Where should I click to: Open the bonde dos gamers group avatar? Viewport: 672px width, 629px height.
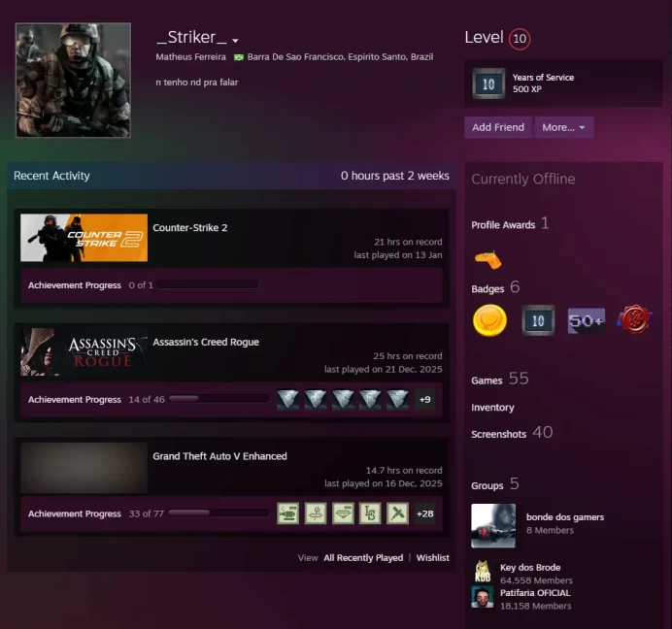click(493, 526)
